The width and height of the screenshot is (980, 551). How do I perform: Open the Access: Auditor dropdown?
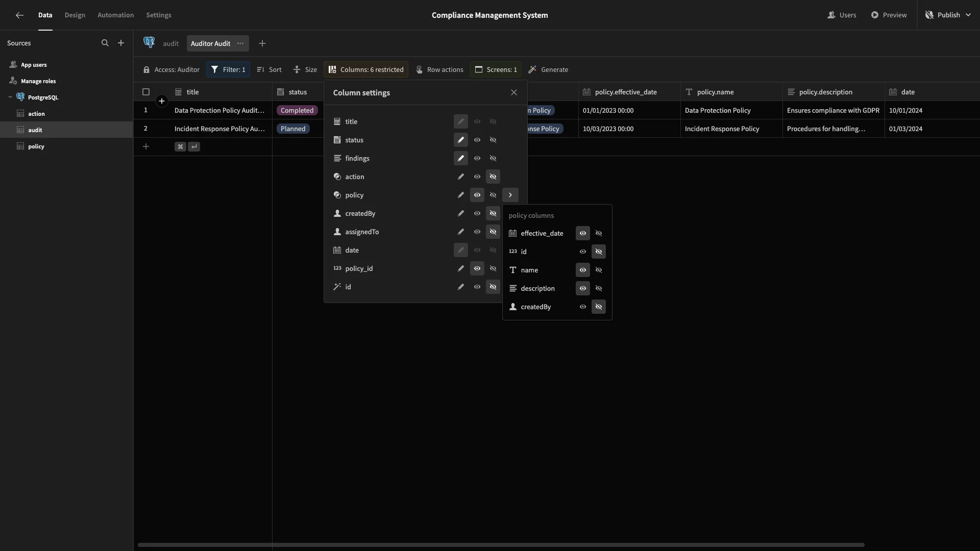[x=171, y=70]
